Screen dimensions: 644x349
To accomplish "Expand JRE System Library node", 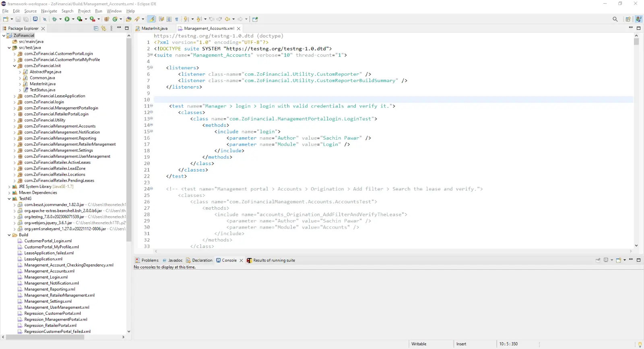I will pos(9,186).
